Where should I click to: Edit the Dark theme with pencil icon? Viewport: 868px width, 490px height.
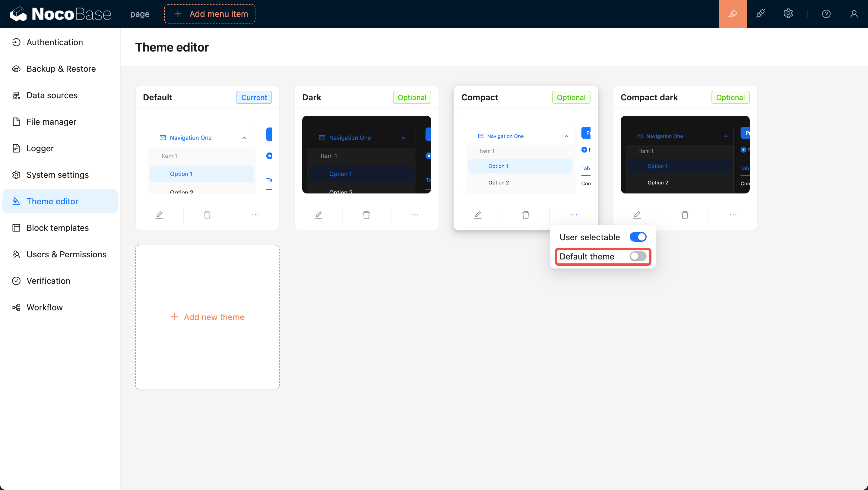tap(318, 215)
